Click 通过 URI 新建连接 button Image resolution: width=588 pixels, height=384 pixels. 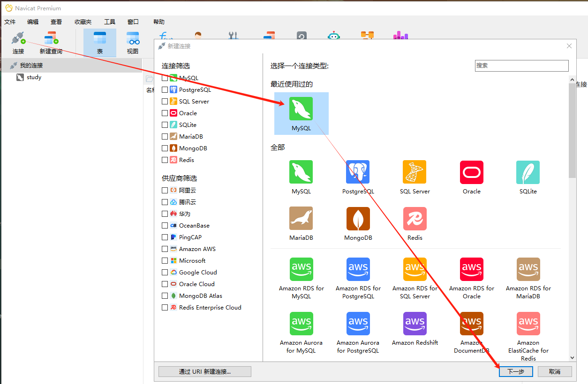tap(205, 371)
